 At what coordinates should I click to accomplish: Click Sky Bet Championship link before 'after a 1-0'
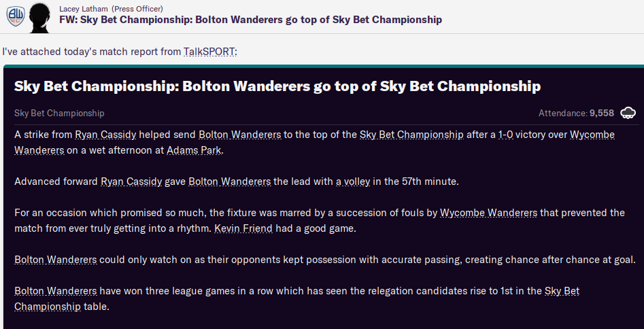[x=411, y=135]
